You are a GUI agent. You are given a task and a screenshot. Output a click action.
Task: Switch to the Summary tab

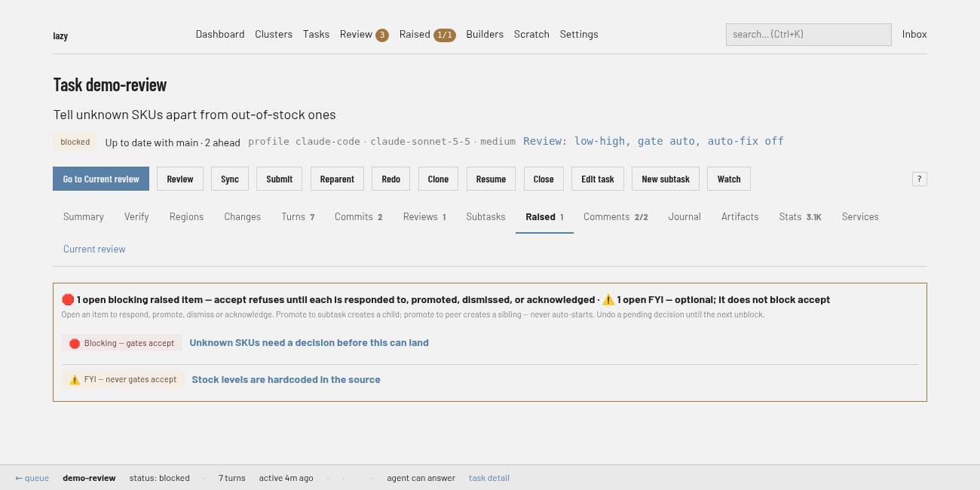point(84,216)
